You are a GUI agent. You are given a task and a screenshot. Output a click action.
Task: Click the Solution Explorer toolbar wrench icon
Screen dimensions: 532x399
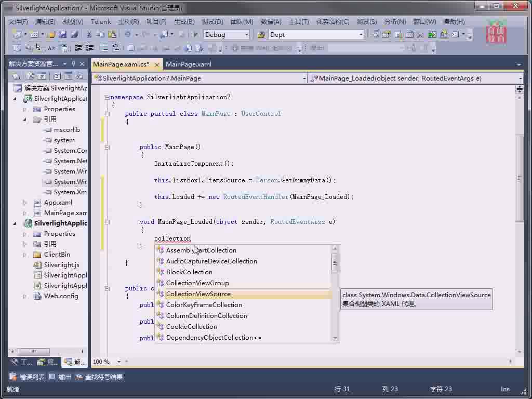tap(79, 76)
